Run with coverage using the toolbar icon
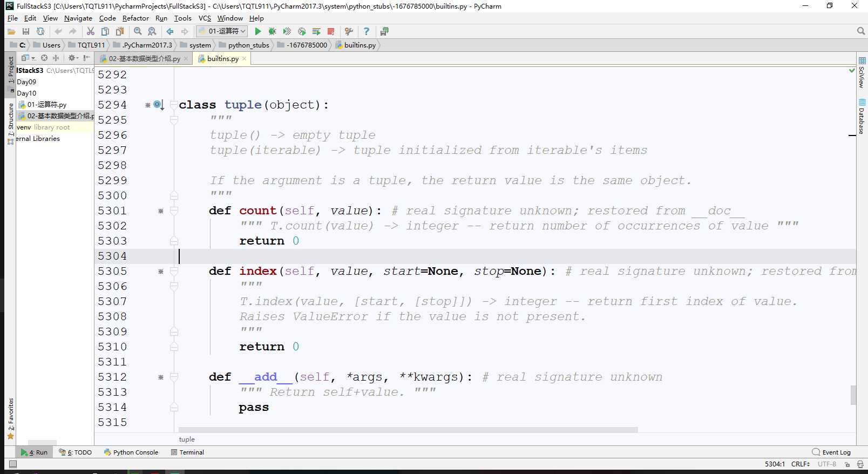This screenshot has height=474, width=868. click(287, 31)
